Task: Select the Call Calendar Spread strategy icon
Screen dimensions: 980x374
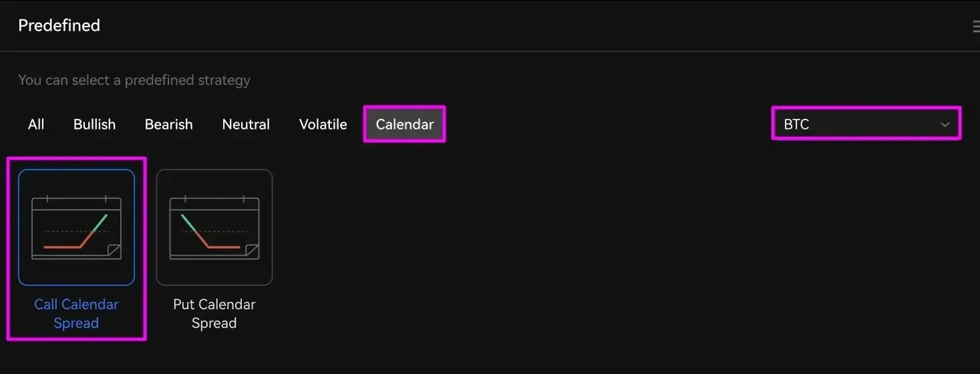Action: (x=76, y=227)
